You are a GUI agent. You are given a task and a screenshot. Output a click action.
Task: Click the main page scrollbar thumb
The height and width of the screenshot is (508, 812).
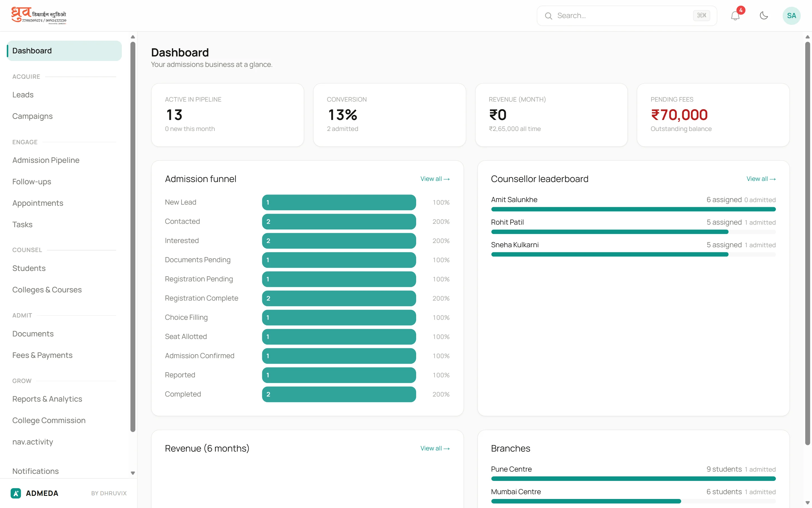click(x=808, y=243)
